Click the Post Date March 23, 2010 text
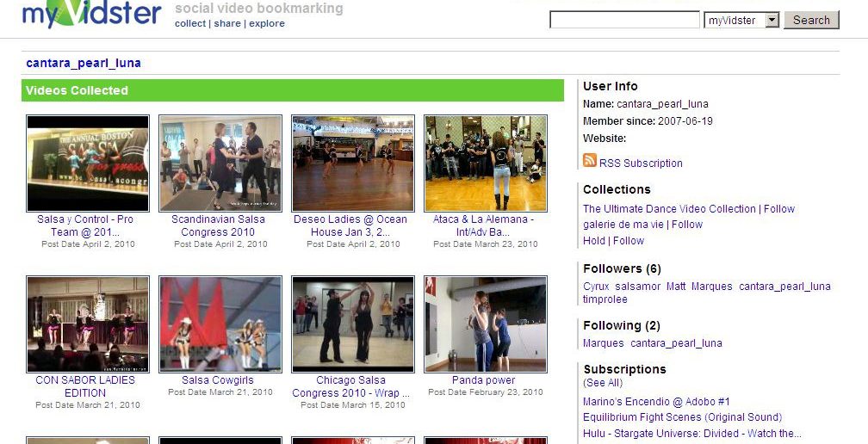Screen dimensions: 868x444 click(x=486, y=244)
